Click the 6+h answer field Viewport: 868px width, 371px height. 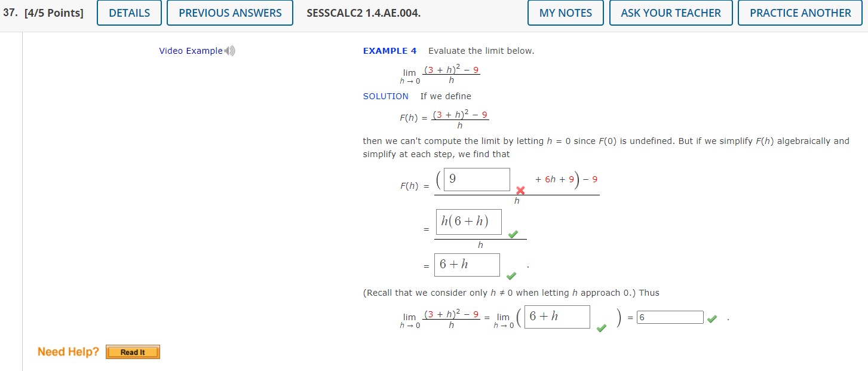coord(467,265)
